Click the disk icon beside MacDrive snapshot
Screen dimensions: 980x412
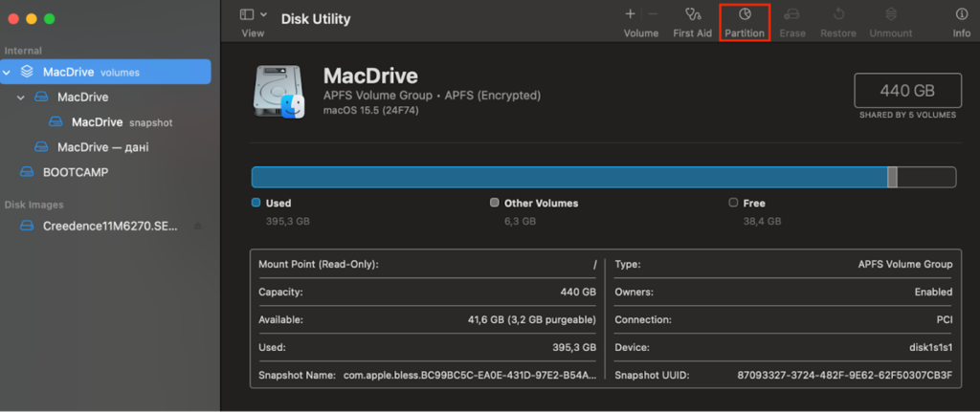(x=56, y=122)
